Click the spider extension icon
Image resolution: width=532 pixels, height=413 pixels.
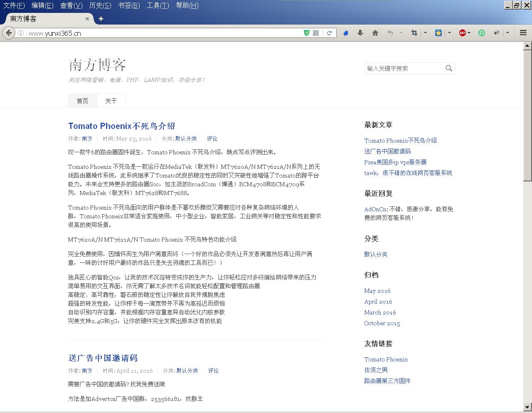497,33
